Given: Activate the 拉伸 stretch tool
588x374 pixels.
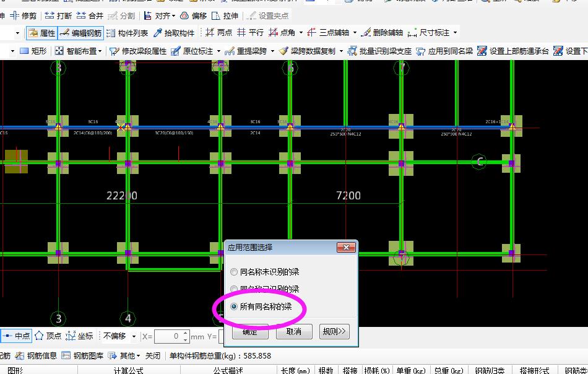Looking at the screenshot, I should [225, 15].
